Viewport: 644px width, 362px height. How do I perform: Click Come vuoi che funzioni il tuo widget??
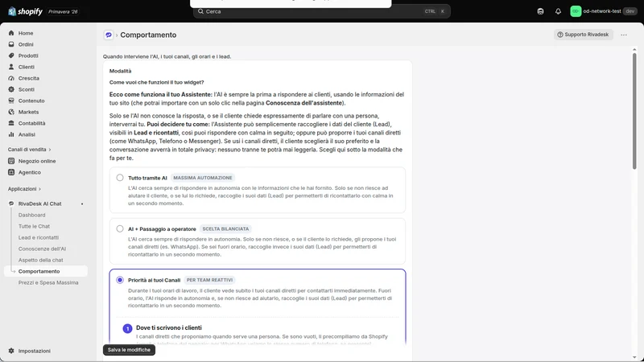coord(156,82)
